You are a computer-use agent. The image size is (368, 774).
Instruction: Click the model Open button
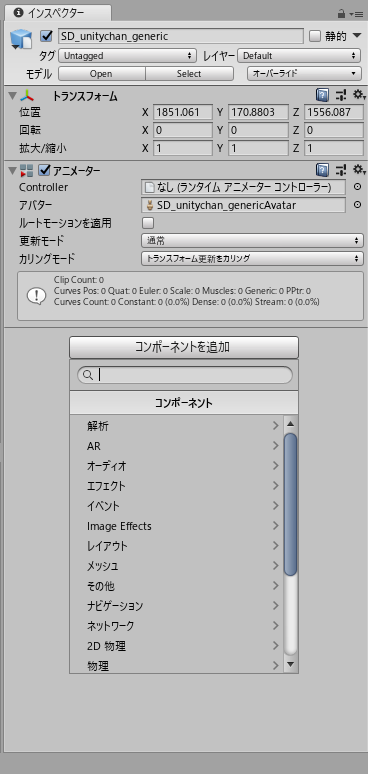point(102,74)
